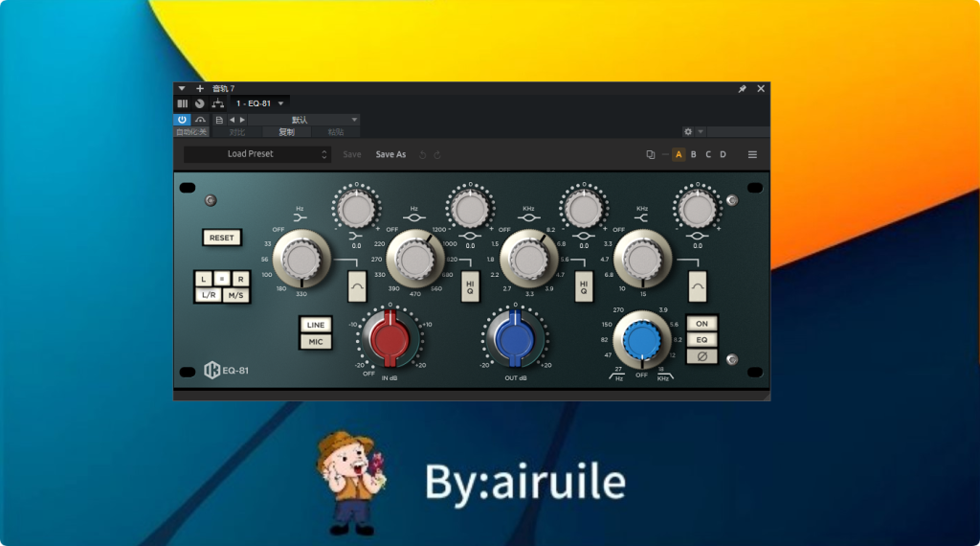Screen dimensions: 980x546
Task: Click the high band gain knob
Action: (698, 208)
